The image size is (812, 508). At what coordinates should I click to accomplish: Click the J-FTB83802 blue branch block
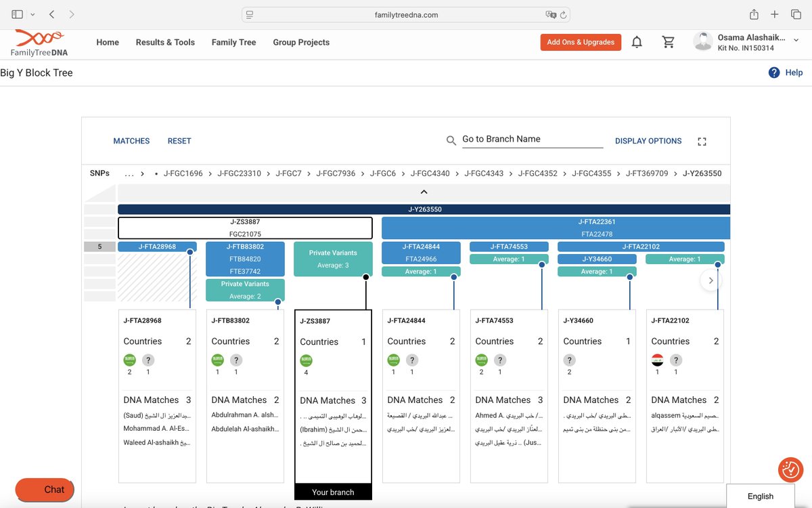(245, 259)
